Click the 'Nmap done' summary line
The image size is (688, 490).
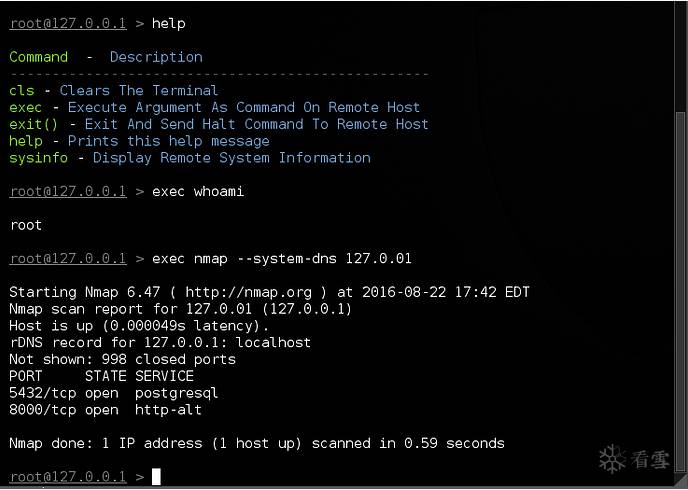click(x=257, y=444)
